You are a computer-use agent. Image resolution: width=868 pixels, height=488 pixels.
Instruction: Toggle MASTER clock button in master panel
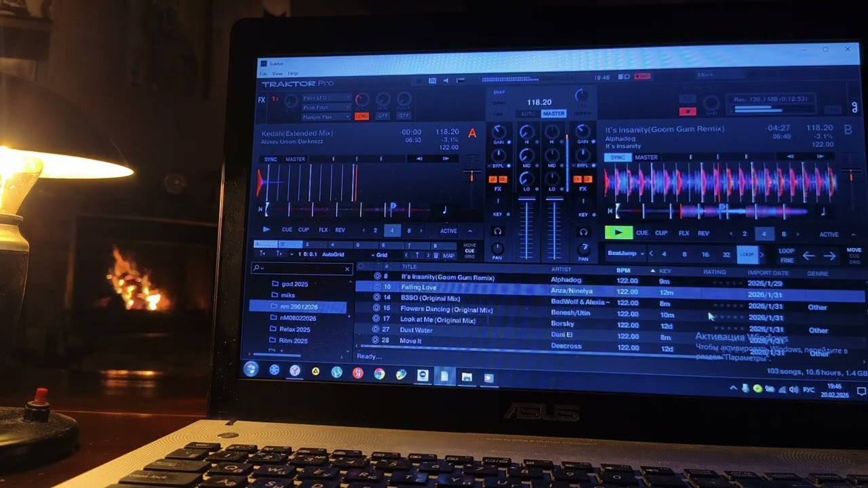click(x=553, y=114)
